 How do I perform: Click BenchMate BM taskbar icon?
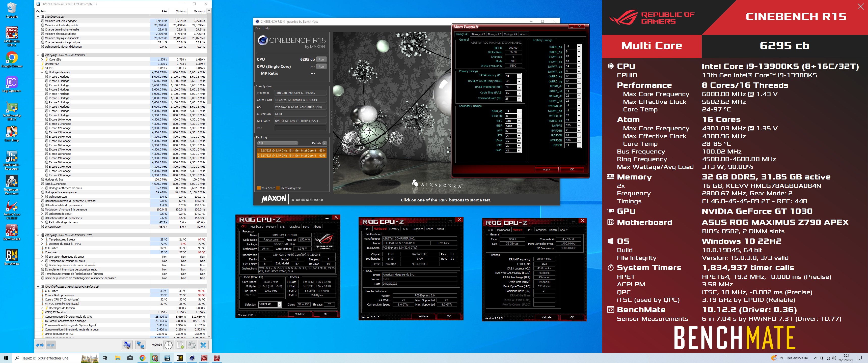point(180,358)
